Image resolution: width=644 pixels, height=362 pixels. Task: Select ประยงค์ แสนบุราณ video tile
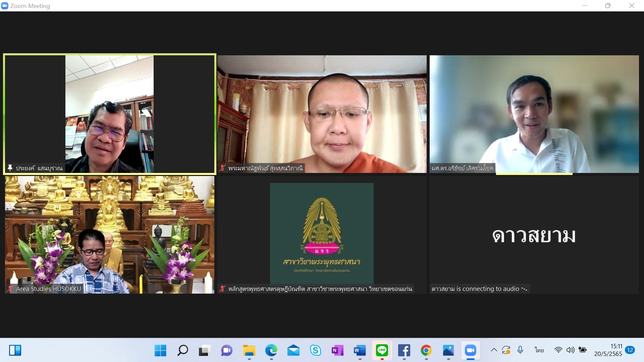point(110,114)
